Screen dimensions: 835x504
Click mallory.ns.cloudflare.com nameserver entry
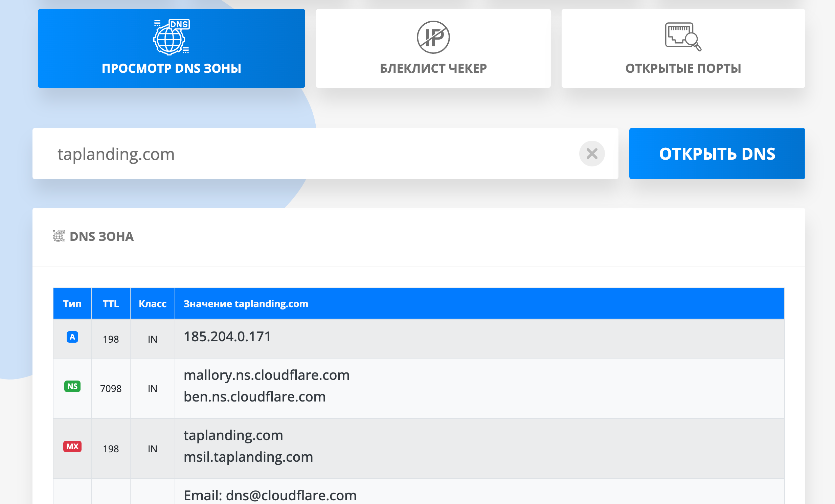[266, 375]
